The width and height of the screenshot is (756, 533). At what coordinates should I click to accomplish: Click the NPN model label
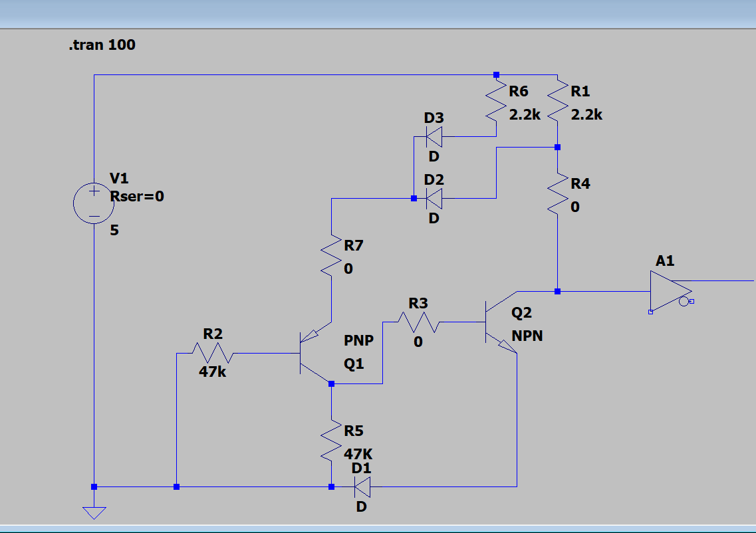coord(527,336)
